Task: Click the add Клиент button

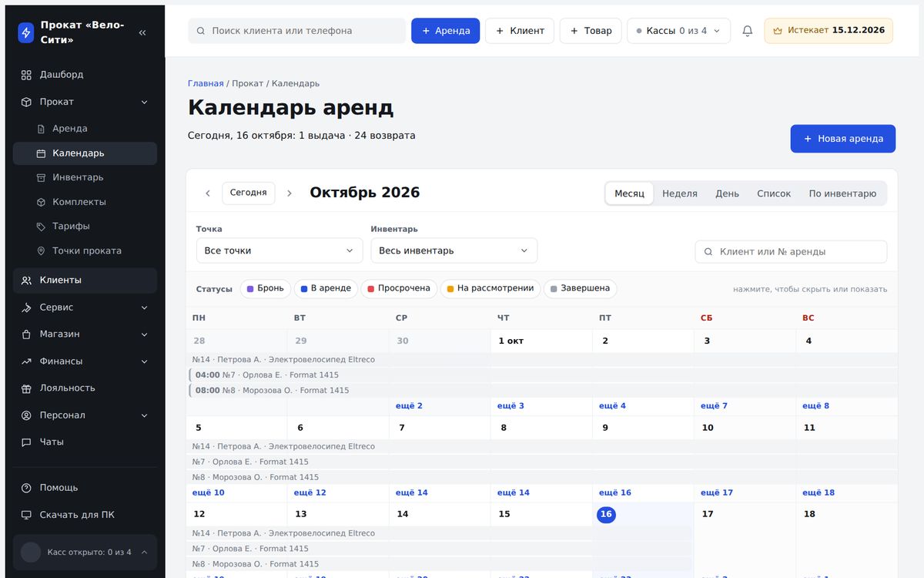Action: click(x=520, y=31)
